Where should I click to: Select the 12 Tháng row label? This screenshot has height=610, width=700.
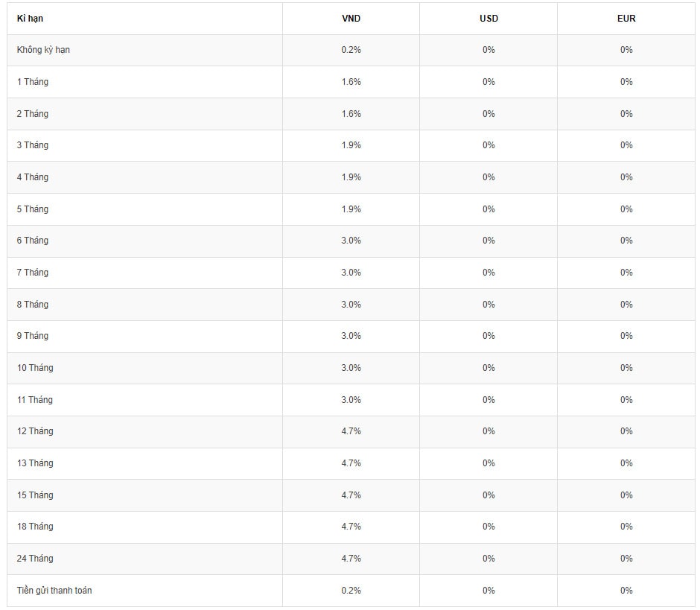point(35,431)
